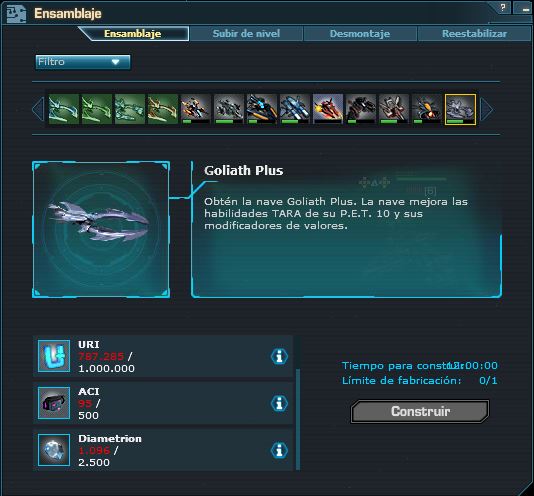Open Diametrion resource info icon
Viewport: 534px width, 496px height.
coord(279,450)
